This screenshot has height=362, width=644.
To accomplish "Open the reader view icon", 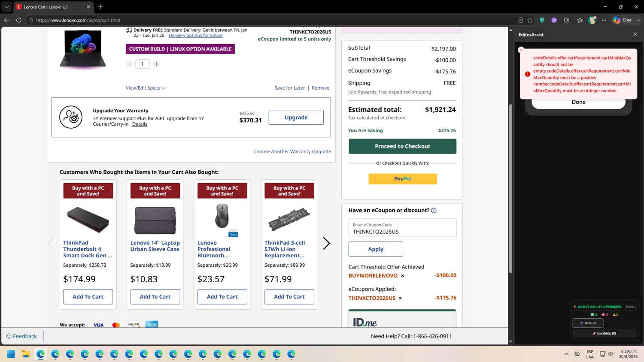I will click(x=520, y=20).
